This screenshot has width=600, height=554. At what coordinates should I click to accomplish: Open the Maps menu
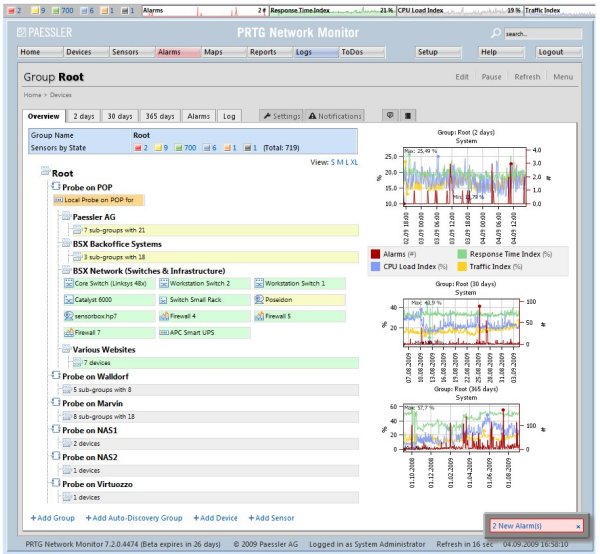[x=224, y=52]
